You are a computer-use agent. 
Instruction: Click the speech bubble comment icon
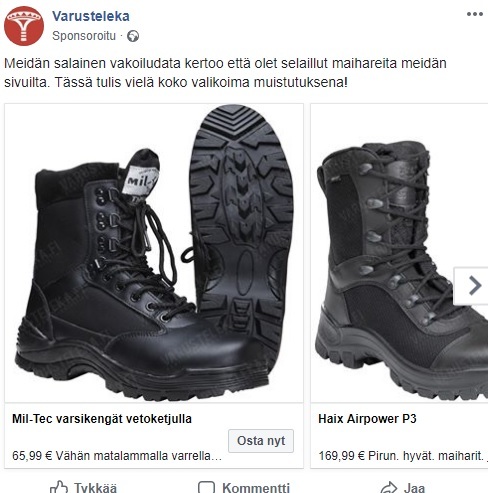pos(206,487)
